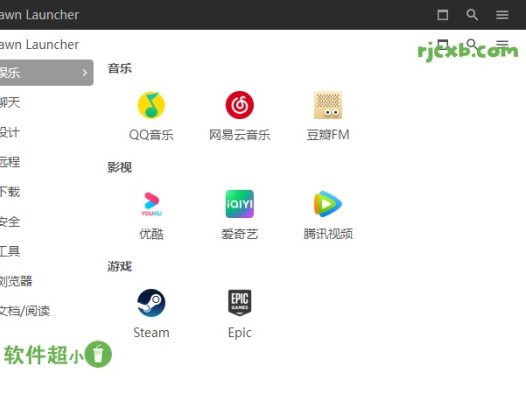Switch to 远程 category

coord(10,162)
